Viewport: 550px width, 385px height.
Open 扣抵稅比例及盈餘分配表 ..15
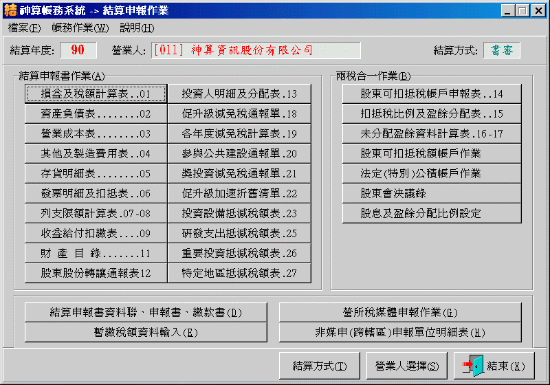[432, 114]
